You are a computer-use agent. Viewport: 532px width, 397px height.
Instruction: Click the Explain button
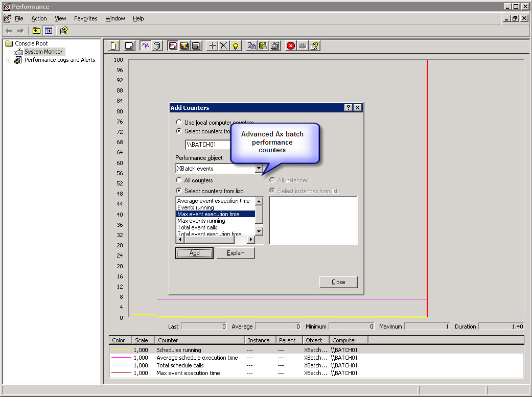click(x=236, y=253)
